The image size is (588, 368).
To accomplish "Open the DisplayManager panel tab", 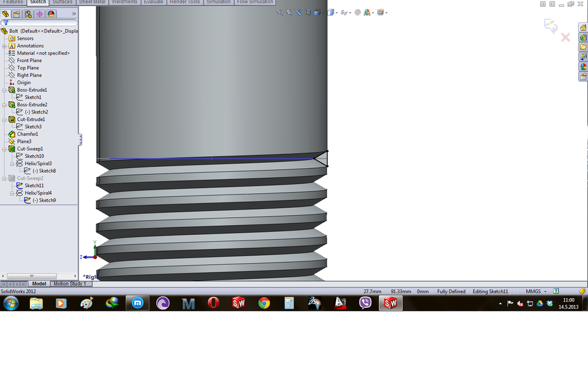I will [x=50, y=13].
